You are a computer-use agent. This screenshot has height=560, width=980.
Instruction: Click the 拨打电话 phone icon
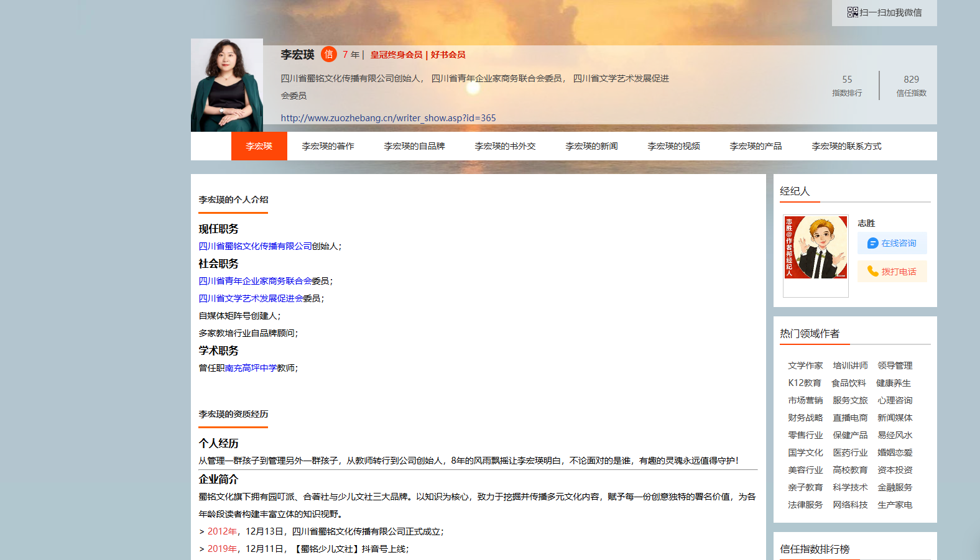pos(872,272)
